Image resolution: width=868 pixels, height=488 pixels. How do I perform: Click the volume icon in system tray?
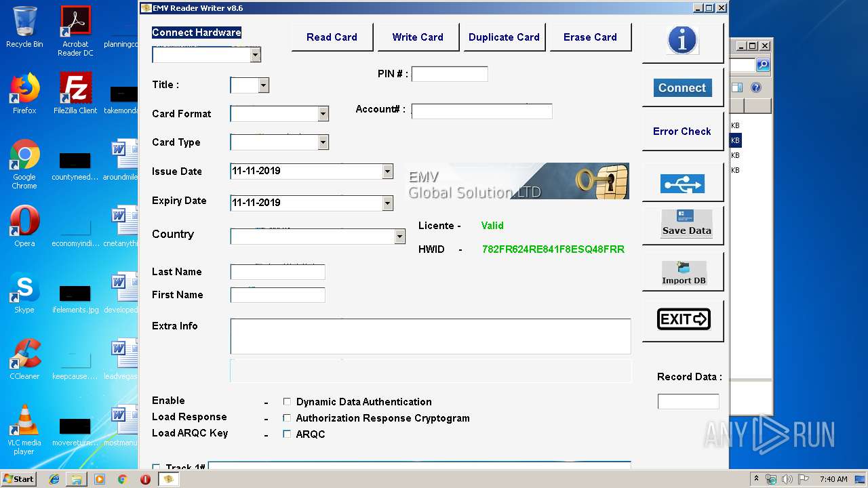click(x=787, y=479)
